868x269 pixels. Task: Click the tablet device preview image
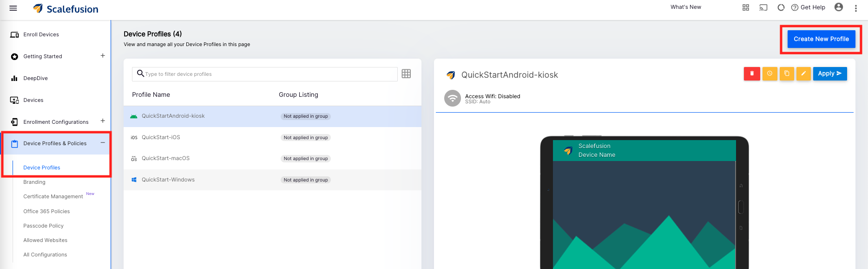click(x=644, y=203)
